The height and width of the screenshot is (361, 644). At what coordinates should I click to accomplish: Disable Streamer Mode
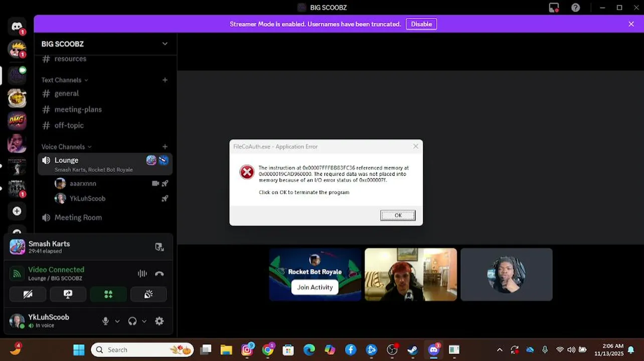(421, 24)
